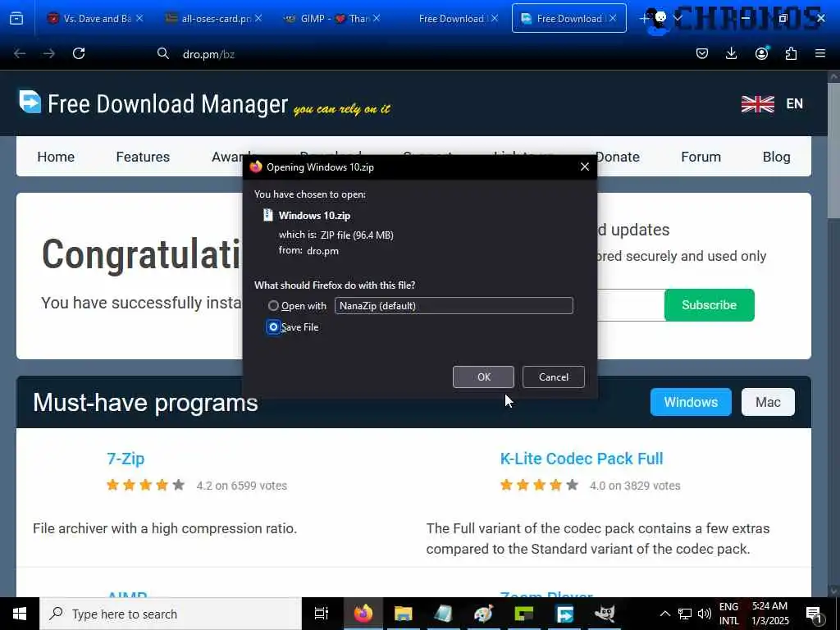Open the network tray icon

(685, 614)
